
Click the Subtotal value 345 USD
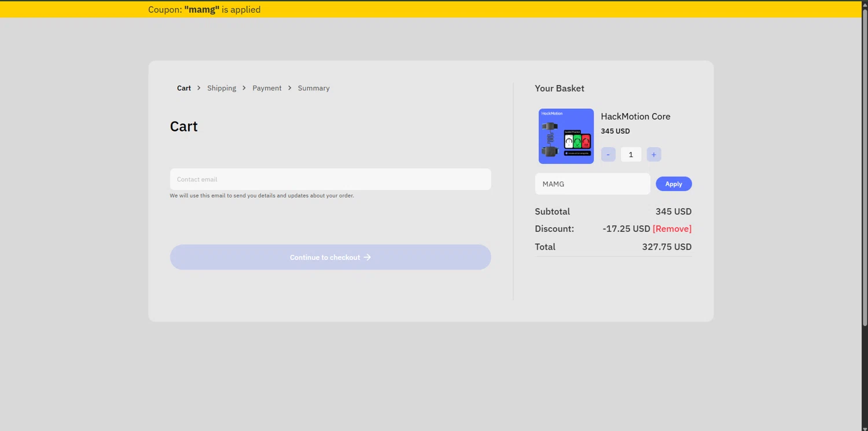tap(674, 211)
